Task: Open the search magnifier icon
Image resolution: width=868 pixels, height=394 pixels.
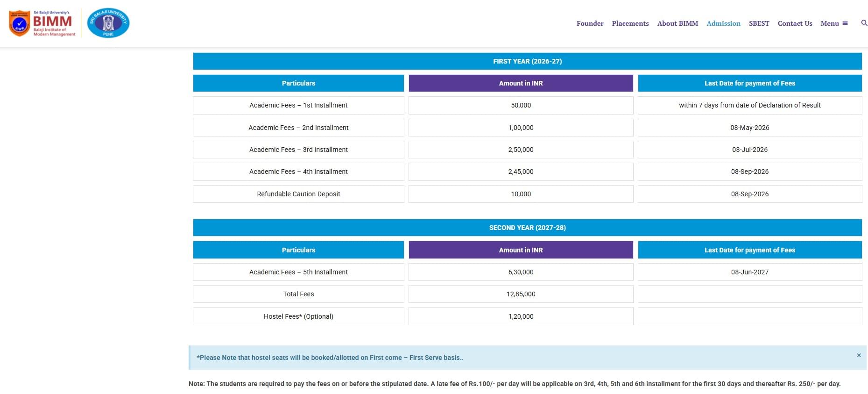Action: point(864,23)
